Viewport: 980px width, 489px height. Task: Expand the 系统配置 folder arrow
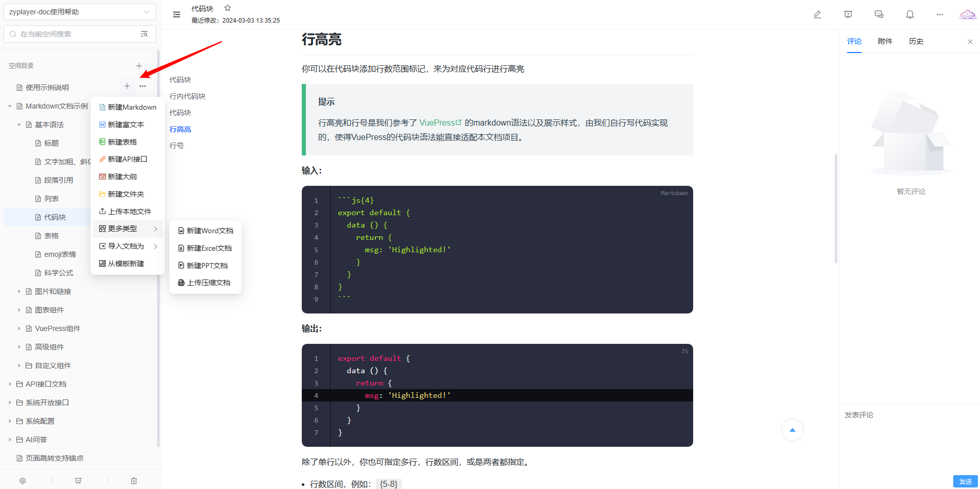10,421
